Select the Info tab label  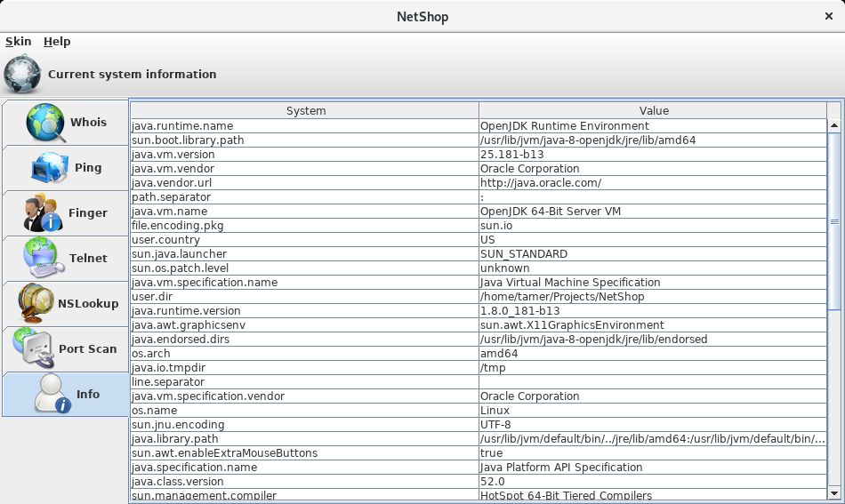pyautogui.click(x=88, y=394)
